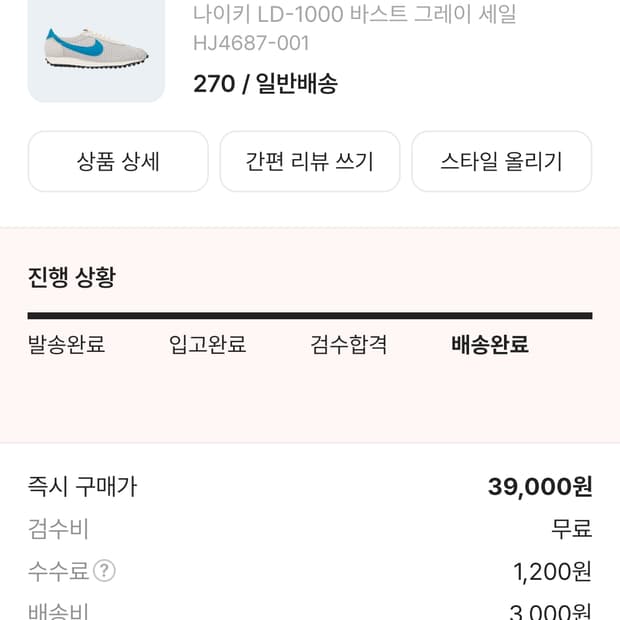
Task: Click the 270 / 일반배송 size text
Action: coord(265,84)
